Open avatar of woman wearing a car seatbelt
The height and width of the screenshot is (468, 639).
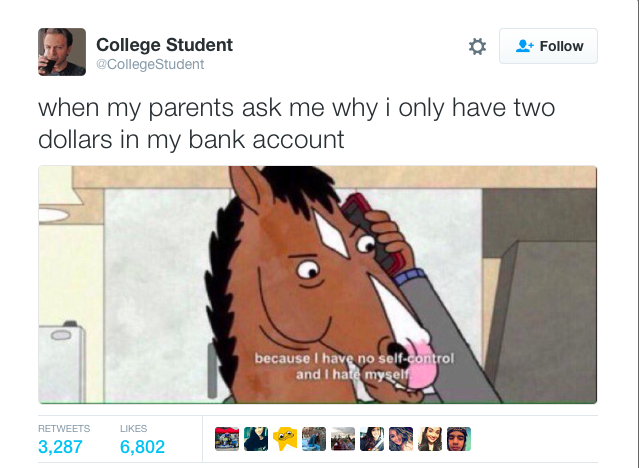pyautogui.click(x=372, y=439)
